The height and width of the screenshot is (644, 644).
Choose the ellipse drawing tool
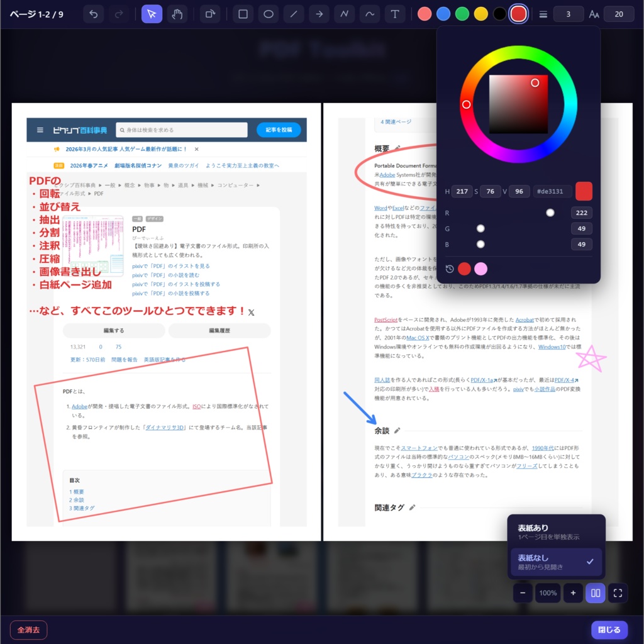pyautogui.click(x=268, y=13)
